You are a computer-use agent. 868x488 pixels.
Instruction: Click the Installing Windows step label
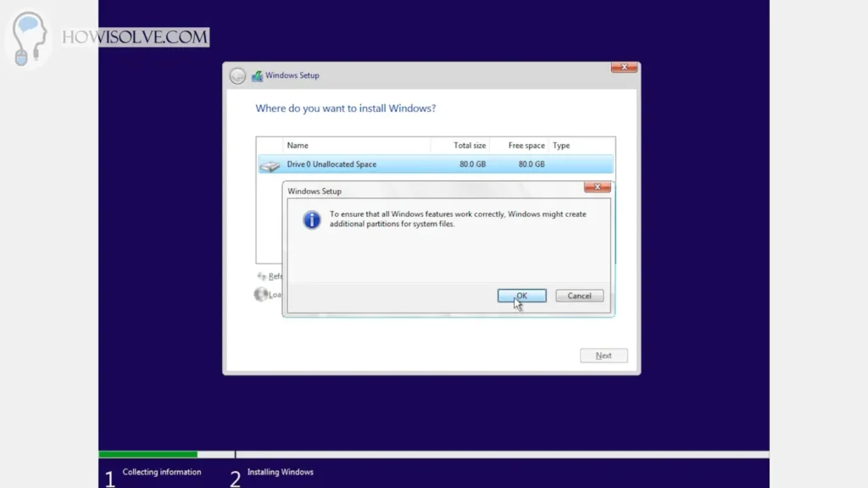[x=280, y=472]
